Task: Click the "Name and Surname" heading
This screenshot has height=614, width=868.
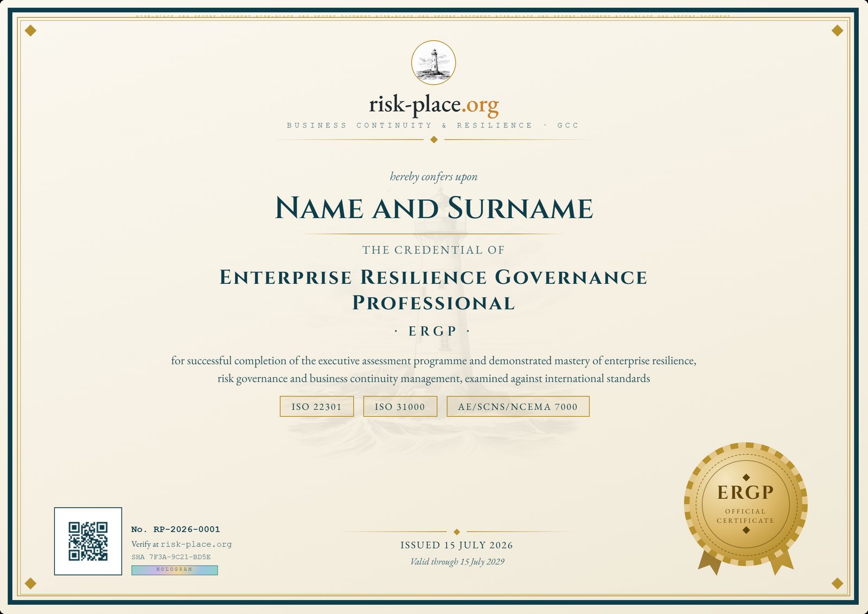Action: click(x=434, y=208)
